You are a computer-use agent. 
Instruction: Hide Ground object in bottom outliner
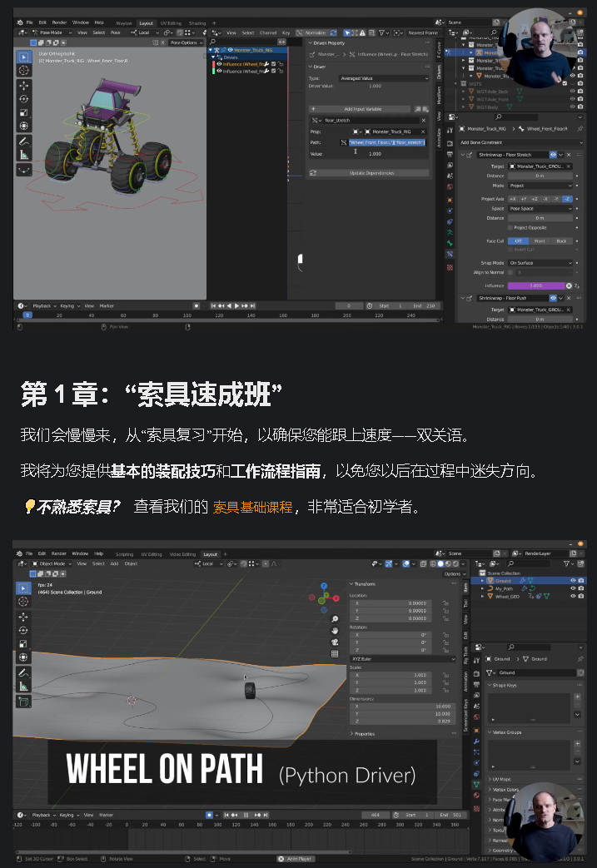click(x=573, y=580)
